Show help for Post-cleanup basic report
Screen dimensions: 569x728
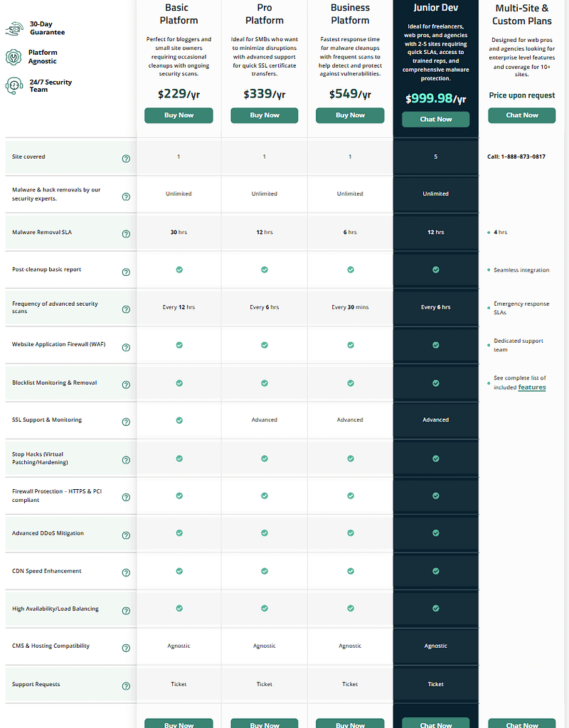[x=126, y=272]
